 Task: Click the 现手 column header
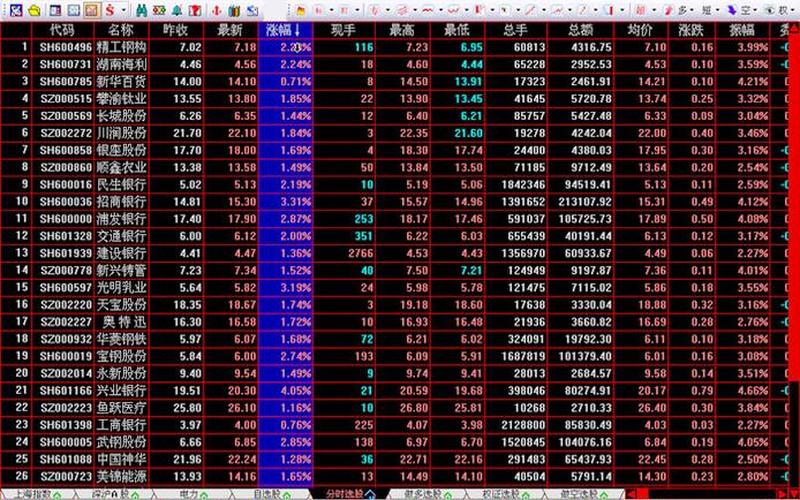[344, 30]
